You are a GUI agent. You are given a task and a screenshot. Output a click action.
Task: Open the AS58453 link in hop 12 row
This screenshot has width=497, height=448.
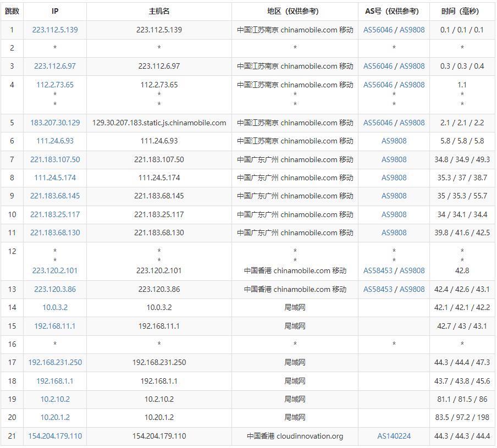coord(378,270)
